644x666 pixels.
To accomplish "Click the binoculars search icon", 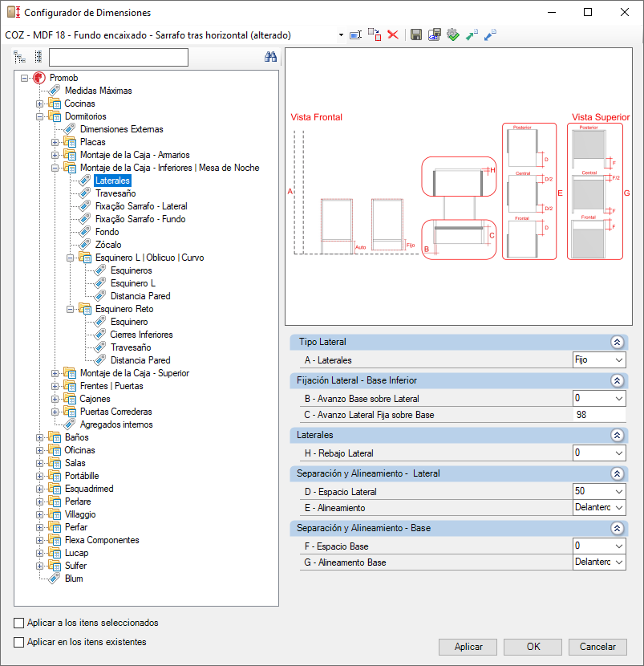I will pos(270,57).
